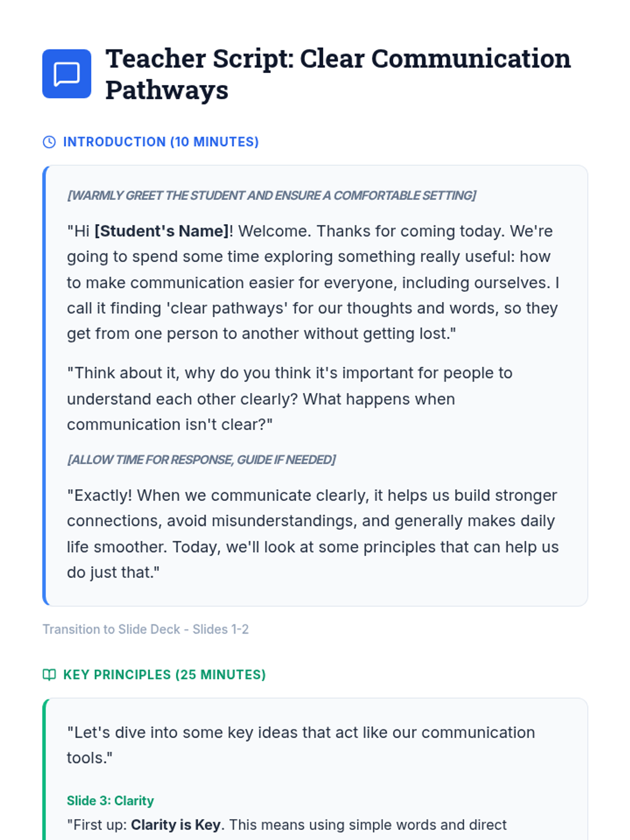630x840 pixels.
Task: Click the "Slide 3: Clarity" label
Action: point(110,801)
